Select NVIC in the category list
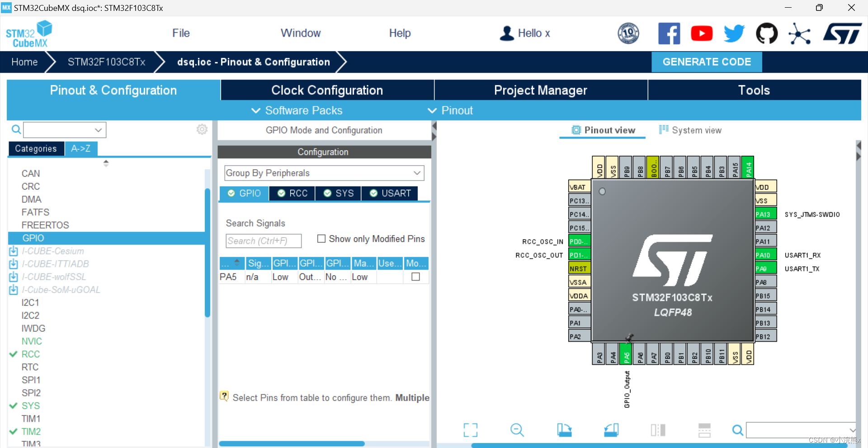868x448 pixels. pyautogui.click(x=32, y=341)
